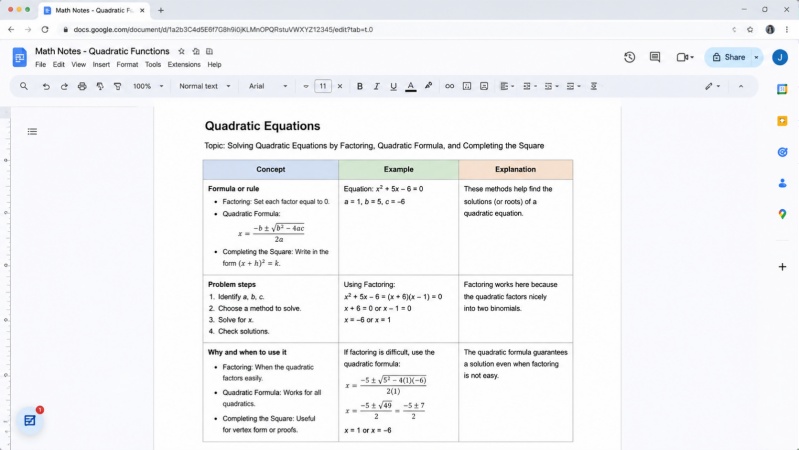Image resolution: width=799 pixels, height=450 pixels.
Task: Open the Help menu
Action: pos(215,65)
